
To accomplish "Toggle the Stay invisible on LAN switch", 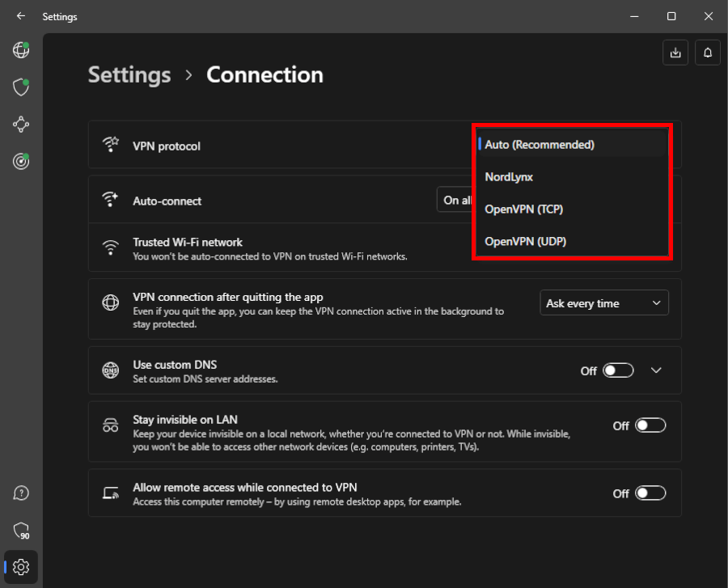I will tap(650, 425).
